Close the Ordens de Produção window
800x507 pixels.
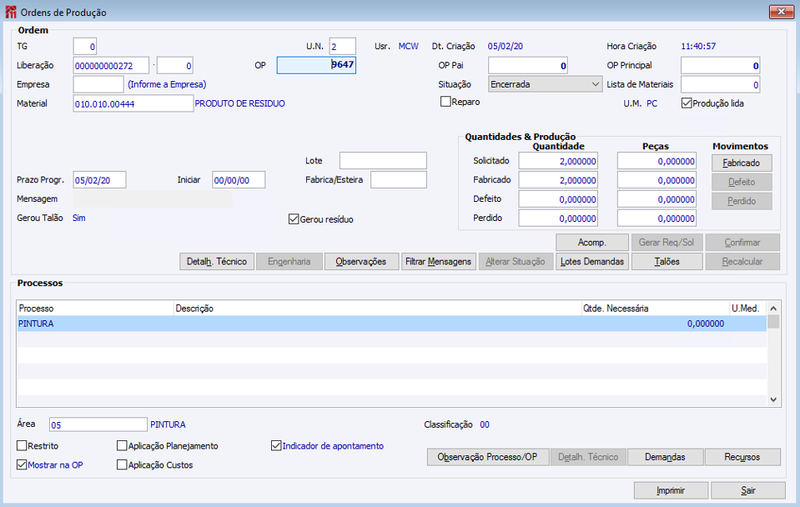click(781, 11)
